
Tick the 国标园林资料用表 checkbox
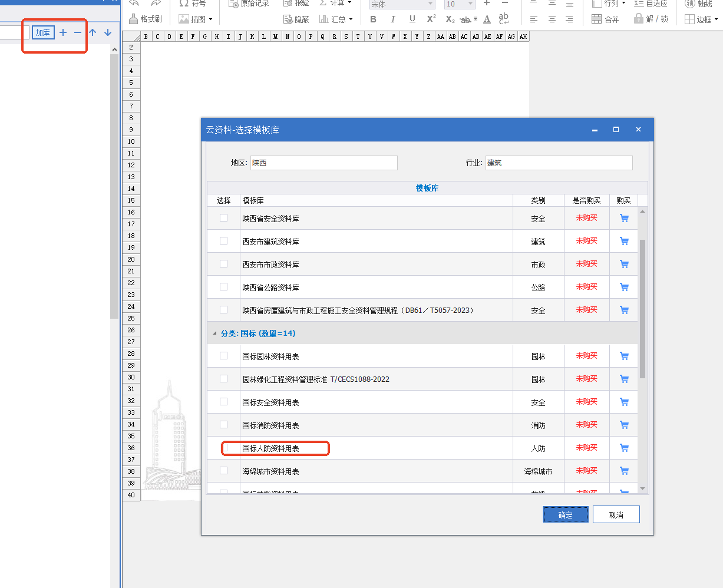224,356
